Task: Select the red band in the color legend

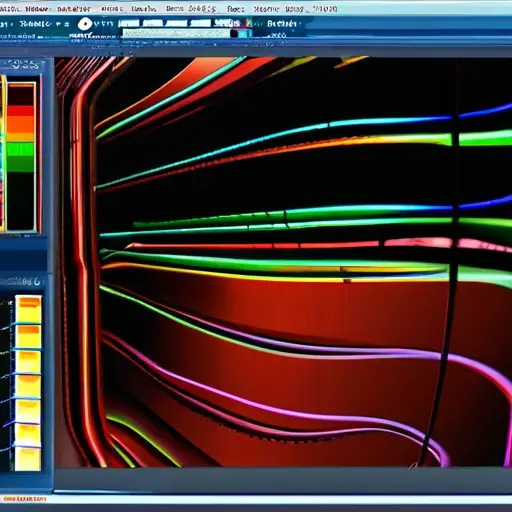Action: [x=21, y=111]
